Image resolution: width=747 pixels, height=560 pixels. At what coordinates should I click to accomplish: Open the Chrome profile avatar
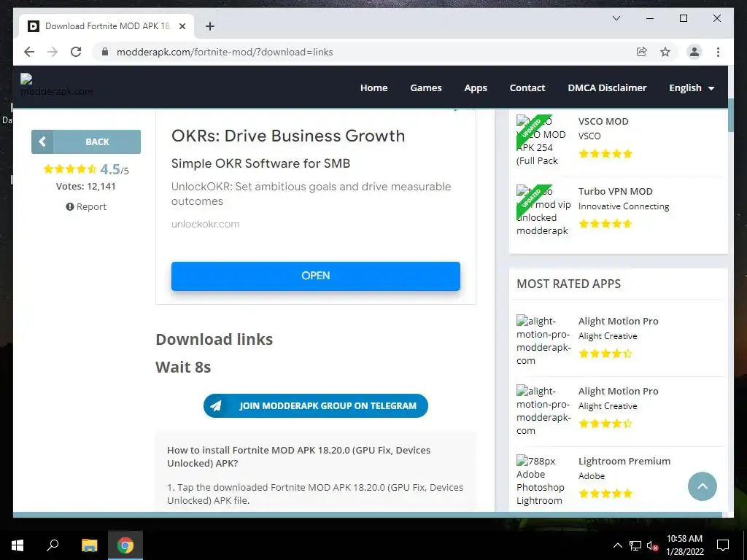[x=694, y=52]
